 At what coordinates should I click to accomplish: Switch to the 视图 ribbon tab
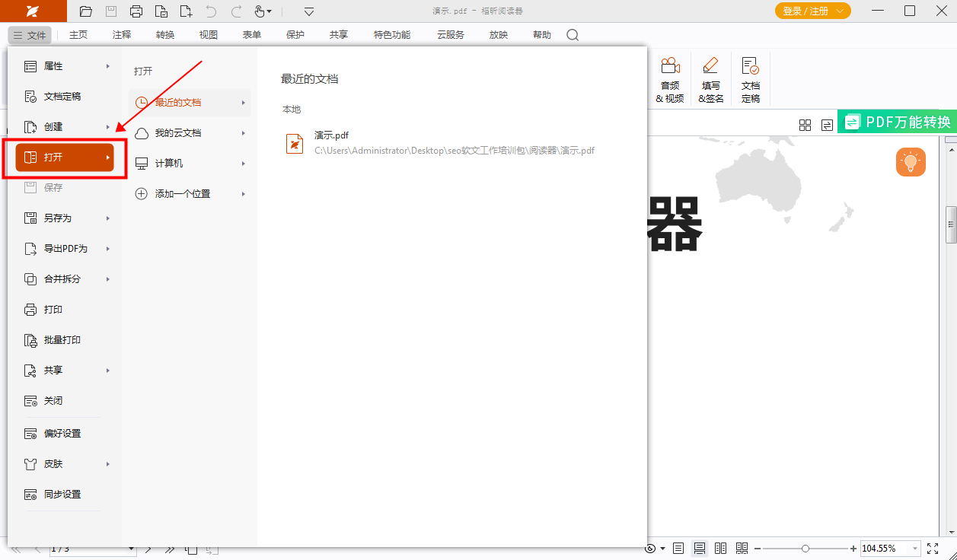pos(208,34)
